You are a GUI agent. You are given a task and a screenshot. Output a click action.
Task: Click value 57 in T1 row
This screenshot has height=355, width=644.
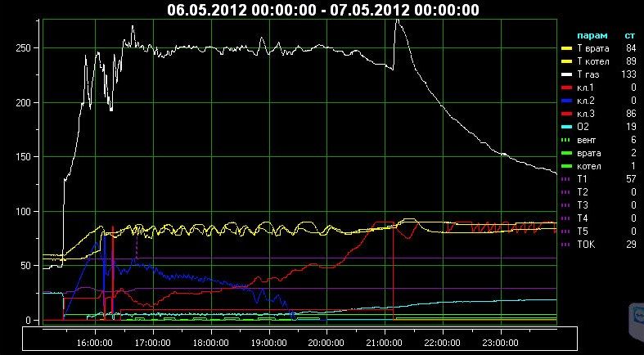click(x=631, y=179)
